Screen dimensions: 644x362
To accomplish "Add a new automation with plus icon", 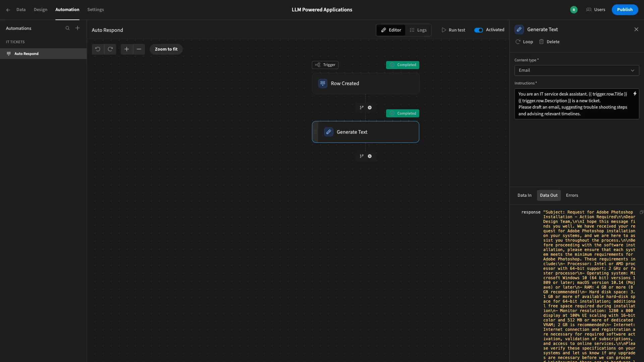I will click(77, 28).
